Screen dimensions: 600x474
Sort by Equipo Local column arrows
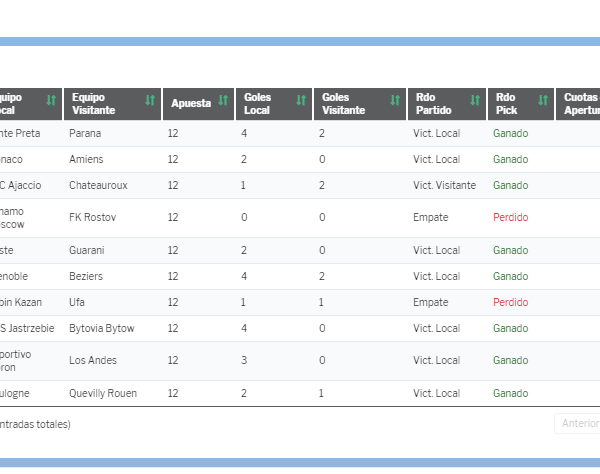click(x=51, y=100)
